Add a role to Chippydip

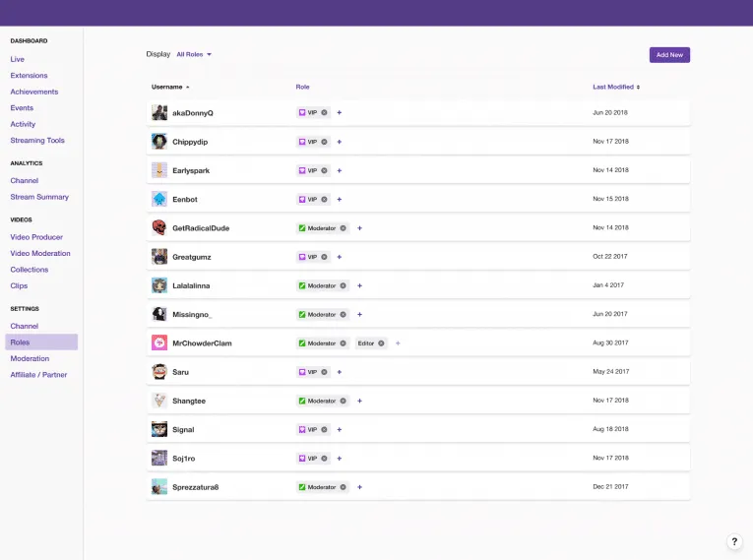coord(339,142)
